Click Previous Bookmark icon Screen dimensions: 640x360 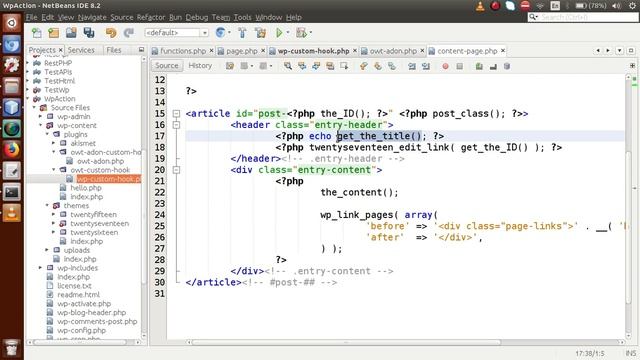[x=364, y=66]
